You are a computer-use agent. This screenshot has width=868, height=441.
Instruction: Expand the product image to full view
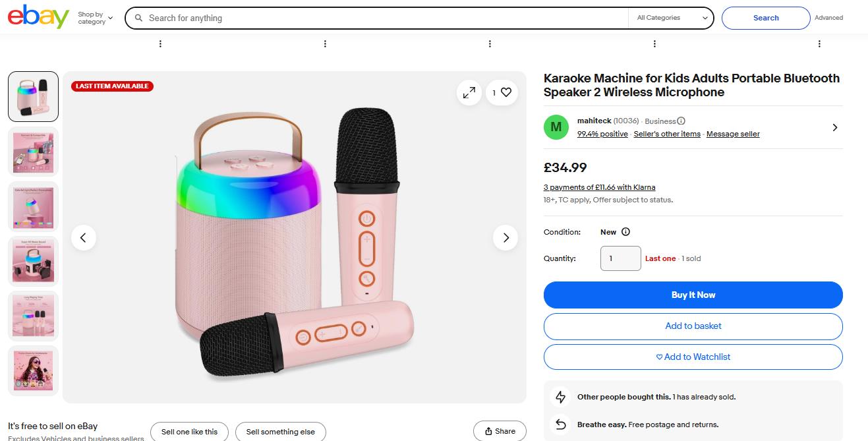(x=469, y=93)
